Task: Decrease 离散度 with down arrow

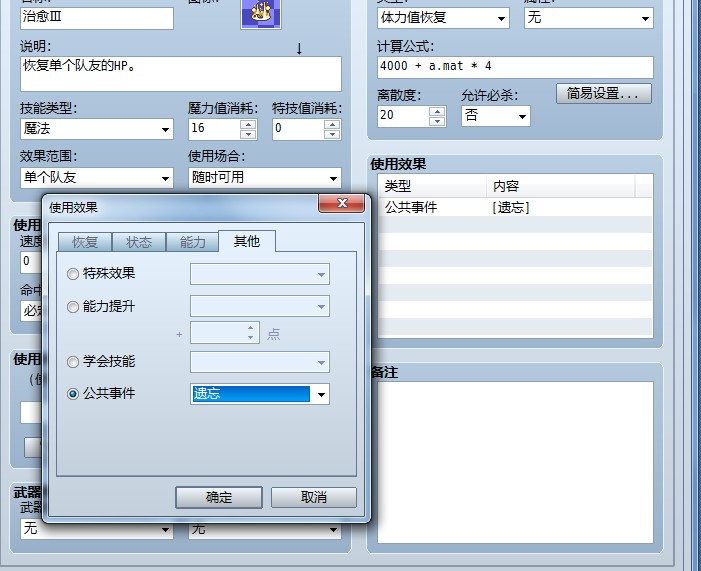Action: (x=437, y=121)
